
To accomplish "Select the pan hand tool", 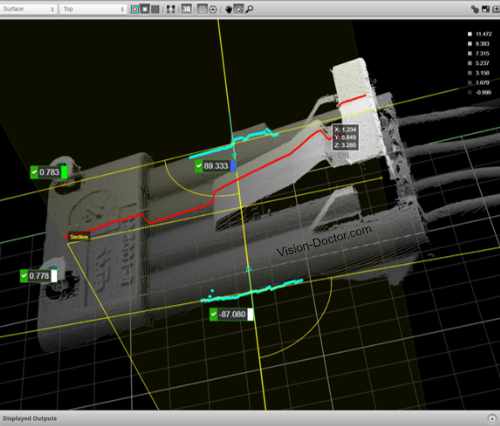I will click(x=229, y=9).
